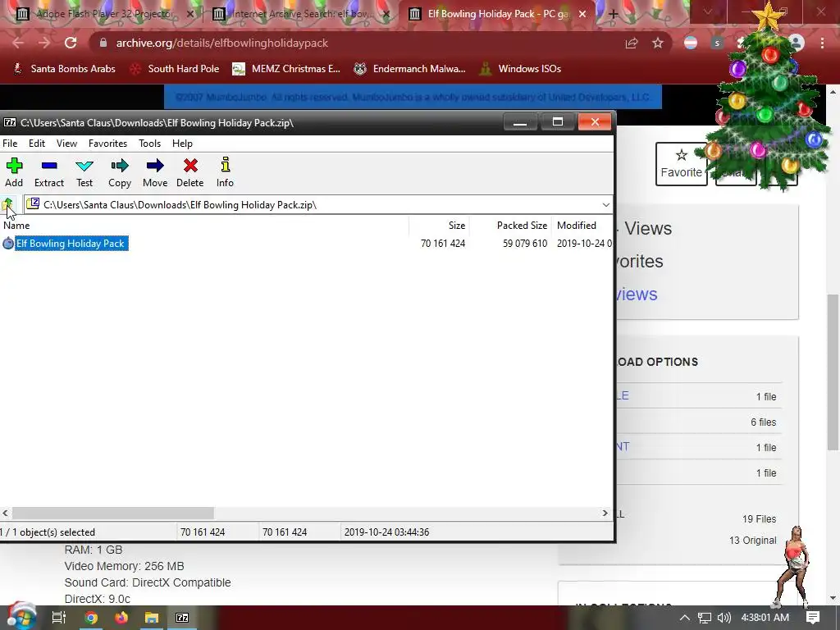Open the Windows Start button
Screen dimensions: 840x630
(x=21, y=617)
